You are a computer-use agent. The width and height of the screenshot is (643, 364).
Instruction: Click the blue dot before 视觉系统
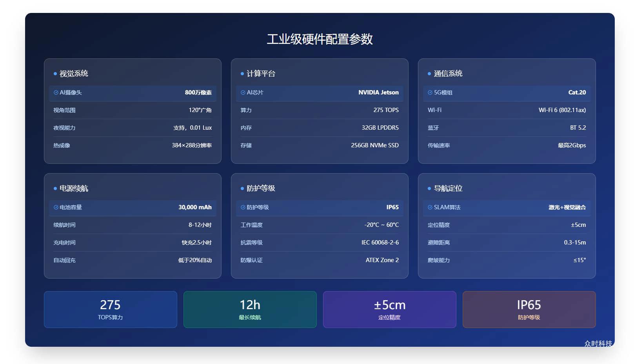tap(55, 74)
